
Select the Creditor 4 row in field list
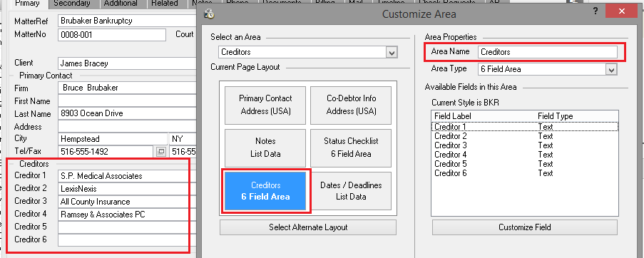point(524,155)
